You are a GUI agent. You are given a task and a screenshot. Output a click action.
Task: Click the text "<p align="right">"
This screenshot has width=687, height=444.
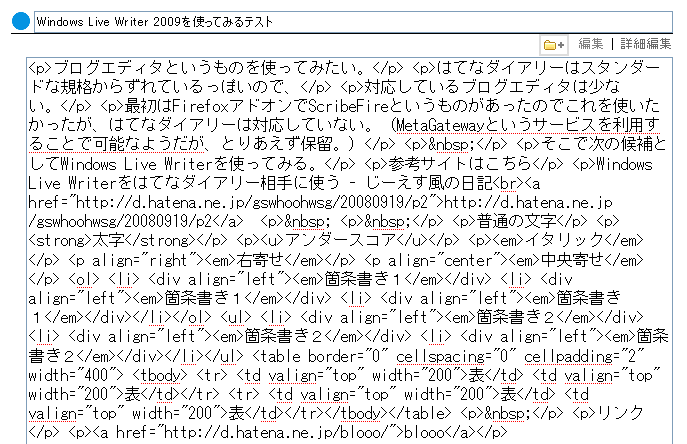tap(139, 261)
